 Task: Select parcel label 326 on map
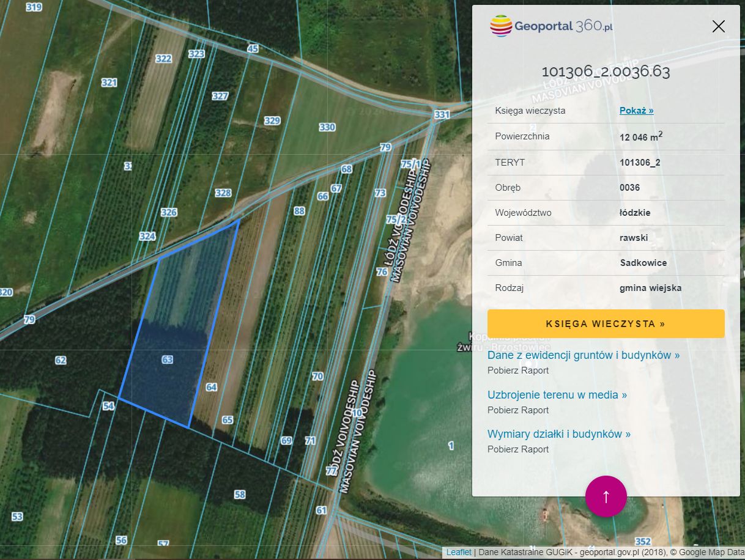click(x=169, y=212)
